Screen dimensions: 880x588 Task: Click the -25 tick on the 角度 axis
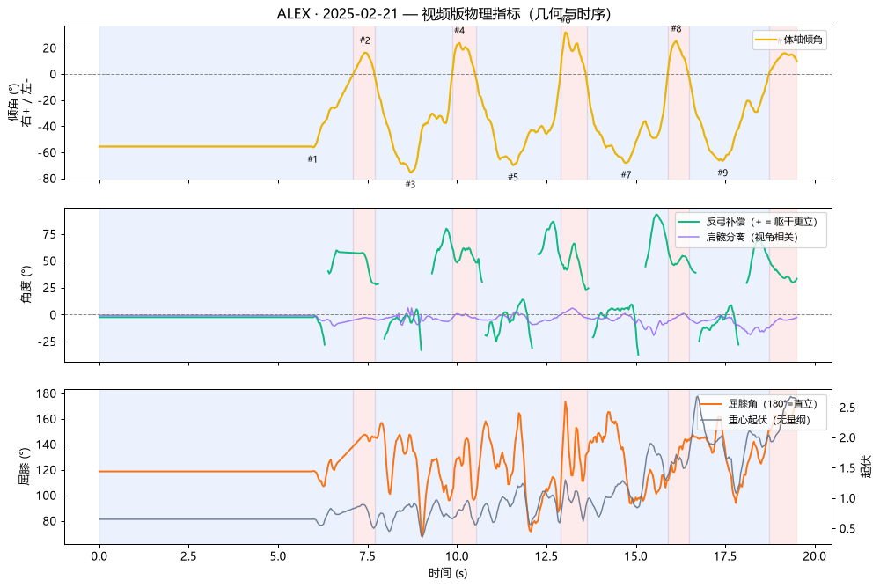(48, 342)
